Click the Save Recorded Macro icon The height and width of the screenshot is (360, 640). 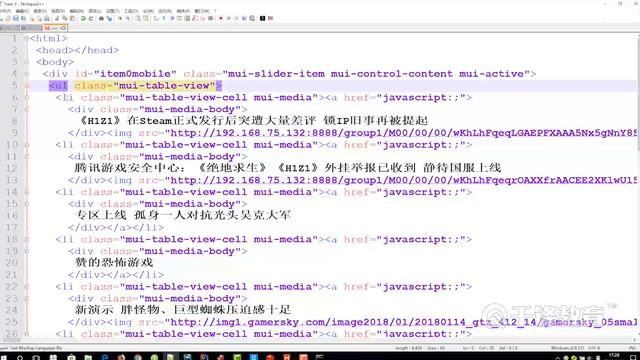tap(252, 18)
